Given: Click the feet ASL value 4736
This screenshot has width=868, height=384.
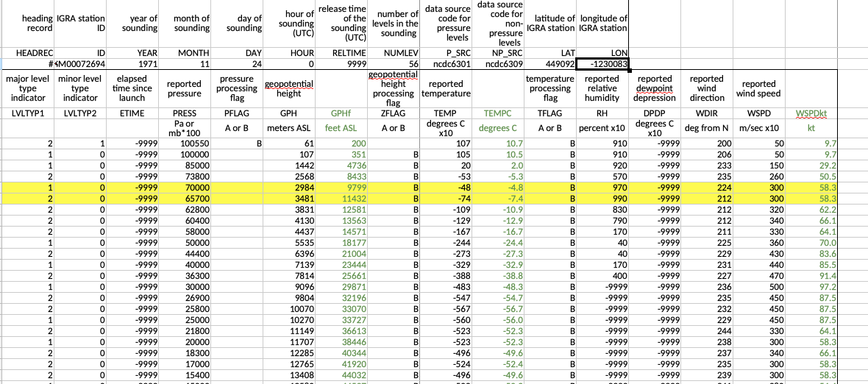Looking at the screenshot, I should coord(343,165).
